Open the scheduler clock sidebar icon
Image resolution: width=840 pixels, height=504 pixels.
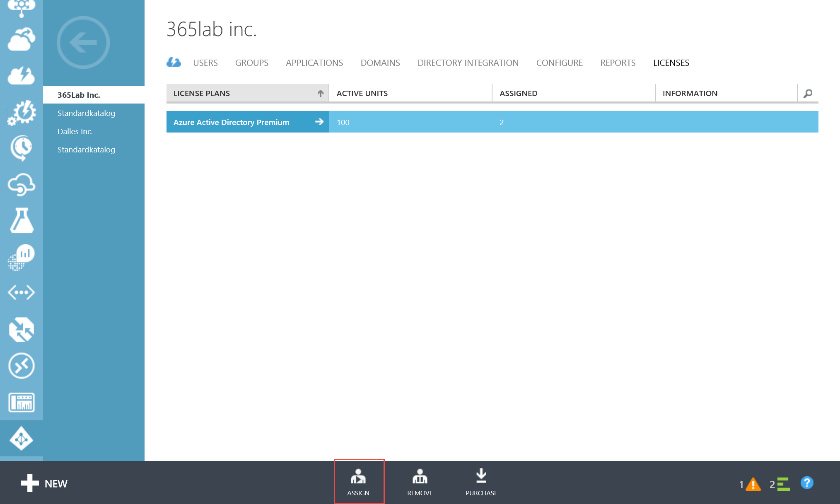[x=21, y=147]
